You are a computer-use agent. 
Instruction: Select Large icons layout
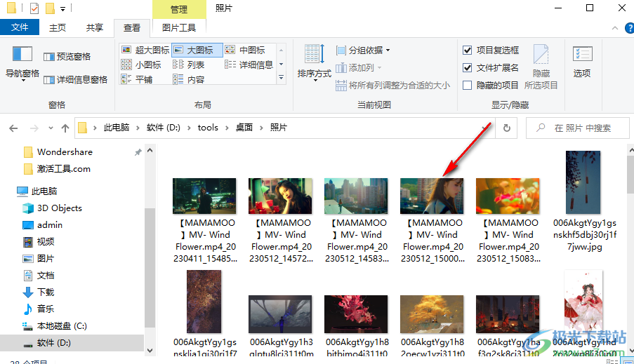[197, 50]
